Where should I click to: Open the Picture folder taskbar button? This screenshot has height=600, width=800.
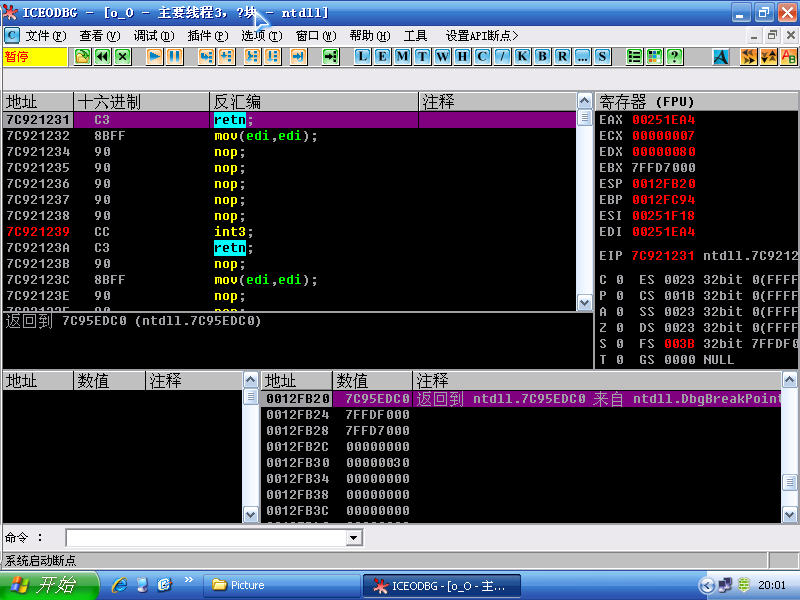(282, 585)
